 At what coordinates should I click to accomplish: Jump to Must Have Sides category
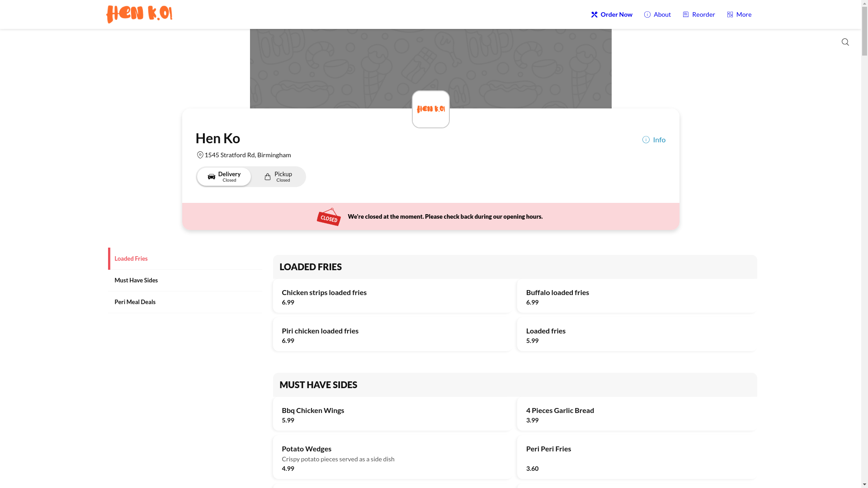tap(184, 280)
